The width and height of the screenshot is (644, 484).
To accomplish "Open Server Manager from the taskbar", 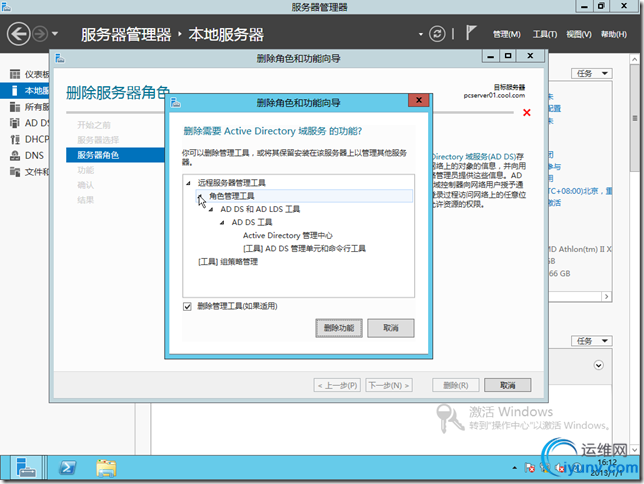I will click(x=26, y=468).
